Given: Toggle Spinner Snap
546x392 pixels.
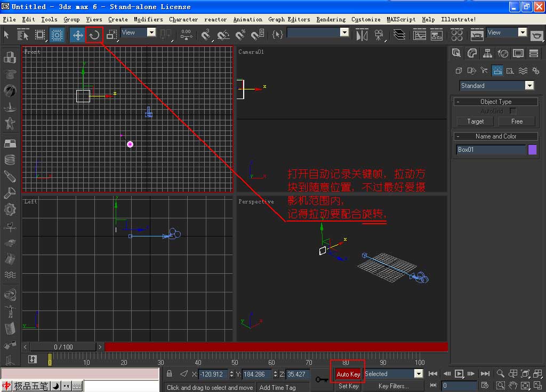Looking at the screenshot, I should point(258,35).
